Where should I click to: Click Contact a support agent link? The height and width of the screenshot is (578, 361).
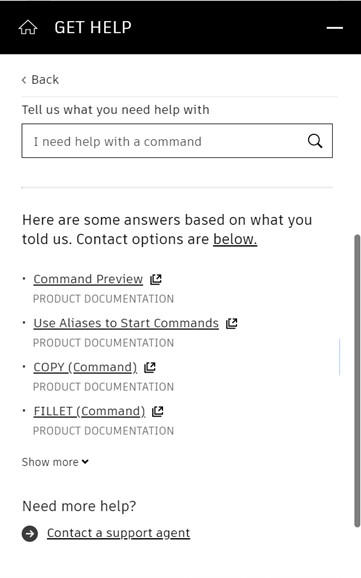(x=118, y=533)
